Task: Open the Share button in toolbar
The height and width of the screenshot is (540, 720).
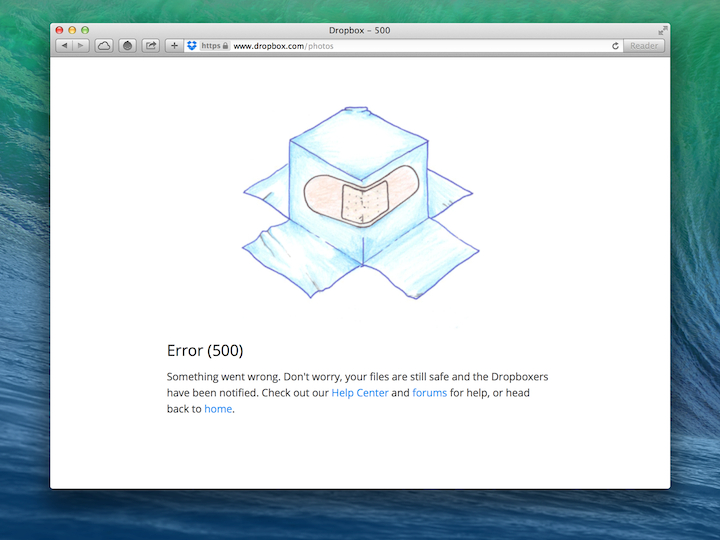Action: [151, 45]
